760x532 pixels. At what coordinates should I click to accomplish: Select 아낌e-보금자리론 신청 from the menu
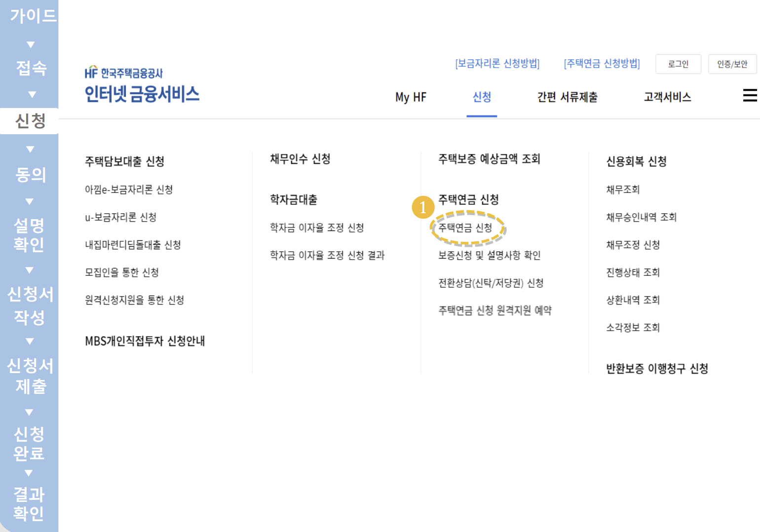[x=129, y=190]
